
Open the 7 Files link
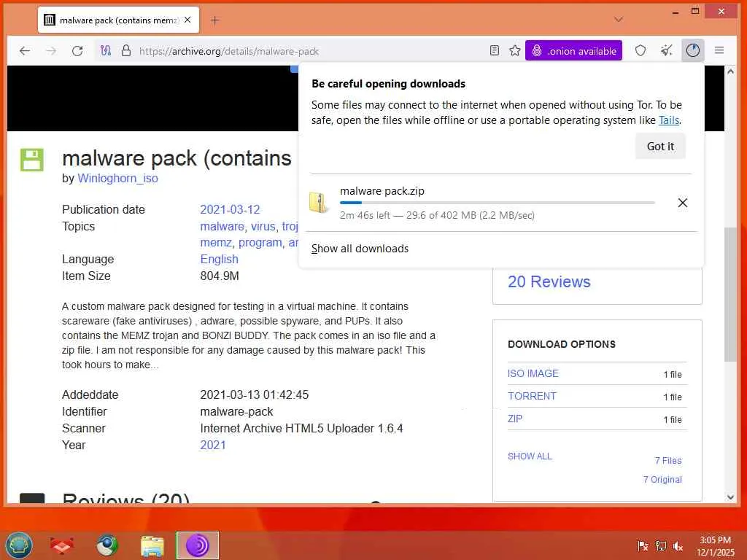click(668, 461)
